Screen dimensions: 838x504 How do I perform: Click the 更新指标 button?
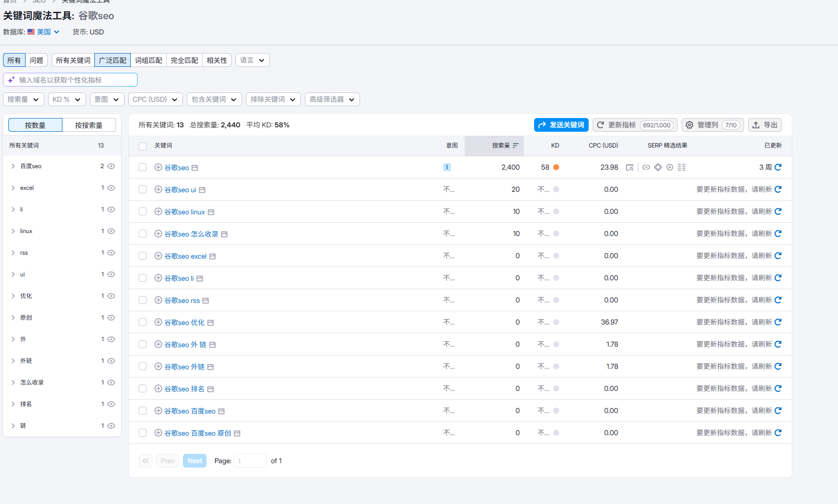click(635, 125)
